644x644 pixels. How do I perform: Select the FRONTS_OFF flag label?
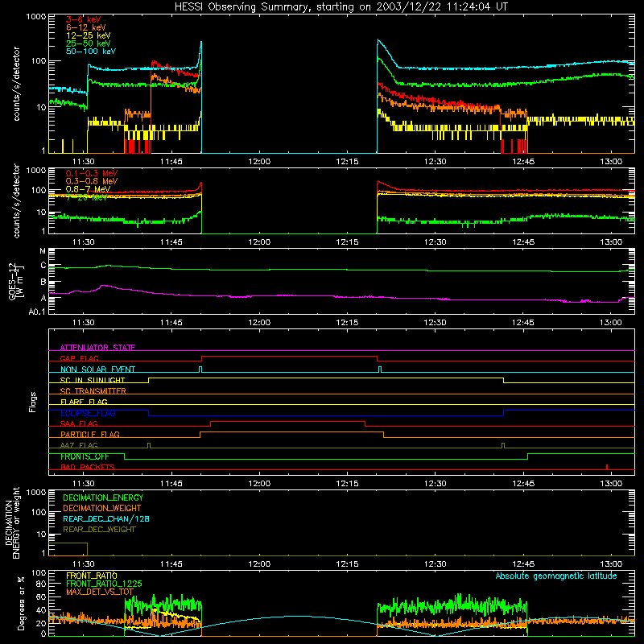pyautogui.click(x=85, y=456)
